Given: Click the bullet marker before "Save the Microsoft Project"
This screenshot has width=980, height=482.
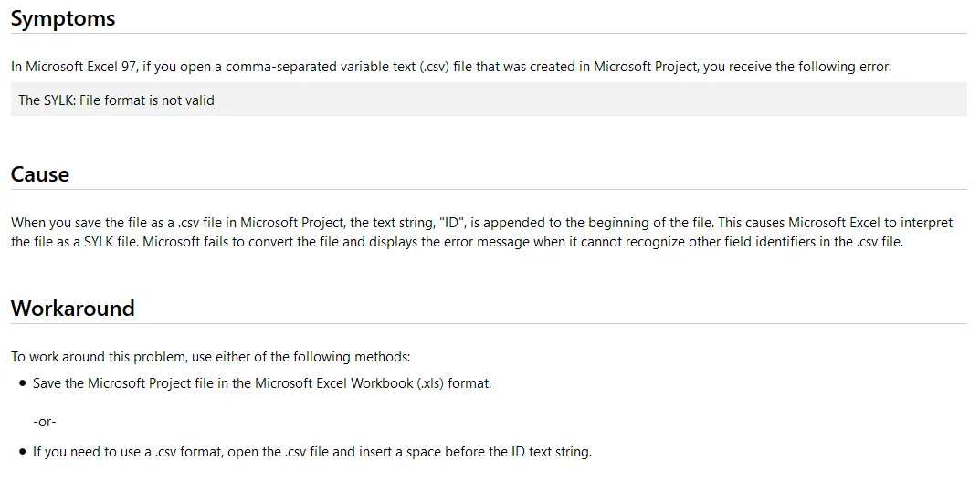Looking at the screenshot, I should tap(23, 383).
